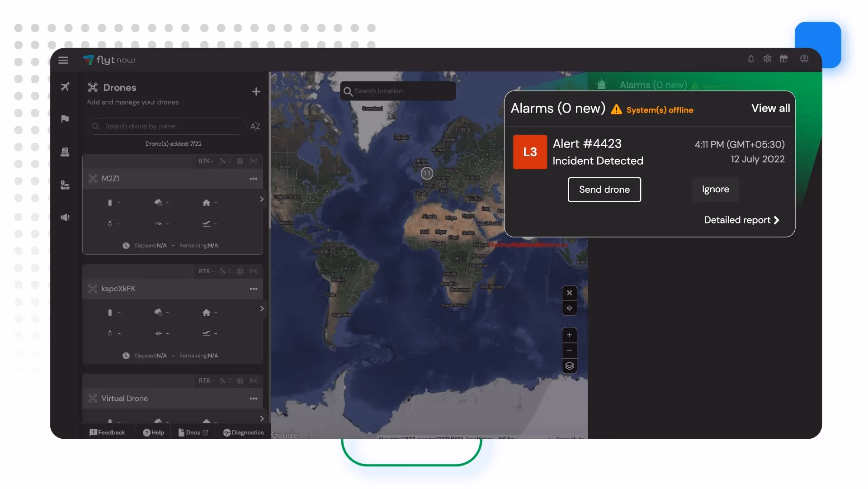The image size is (868, 489).
Task: Click the Send drone button
Action: click(x=604, y=190)
